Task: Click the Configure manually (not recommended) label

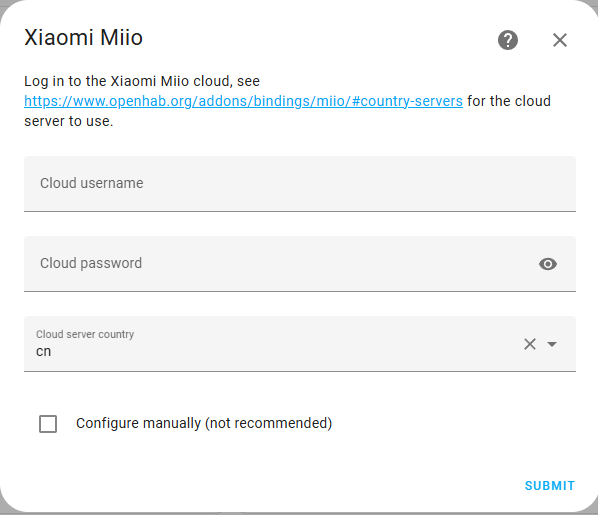Action: [x=204, y=423]
